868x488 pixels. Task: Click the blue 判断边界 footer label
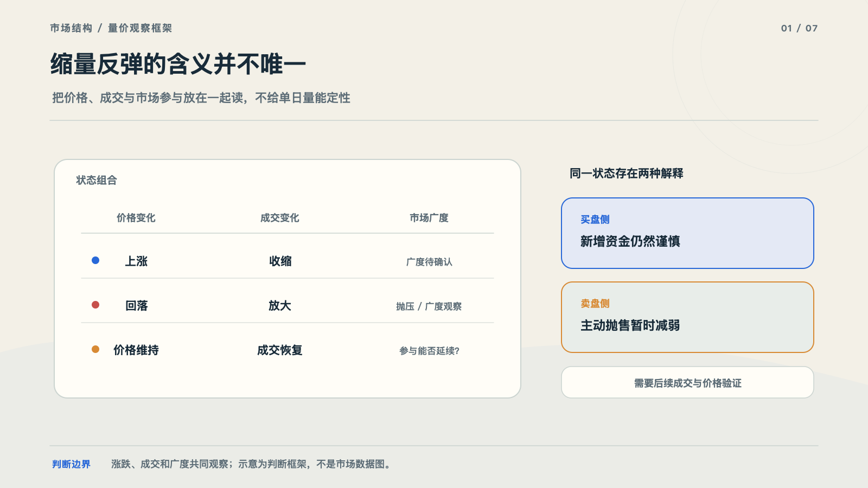(x=71, y=464)
